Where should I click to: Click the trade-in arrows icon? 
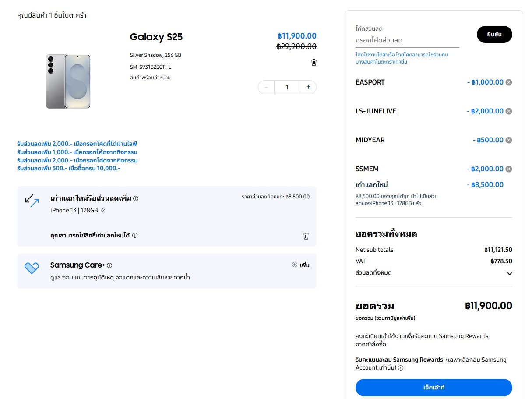pyautogui.click(x=32, y=201)
